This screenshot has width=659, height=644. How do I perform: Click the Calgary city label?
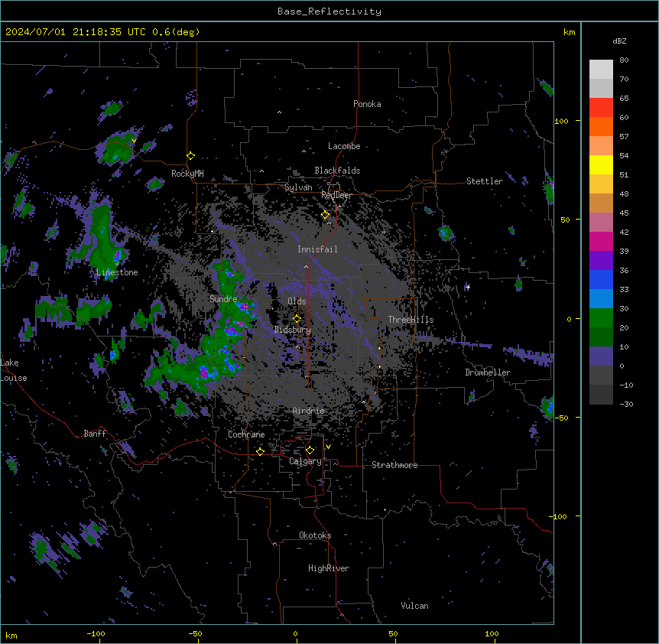tap(305, 461)
